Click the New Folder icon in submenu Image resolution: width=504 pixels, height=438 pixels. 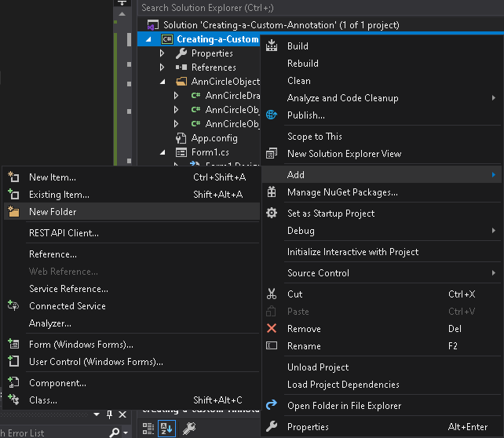(x=13, y=212)
